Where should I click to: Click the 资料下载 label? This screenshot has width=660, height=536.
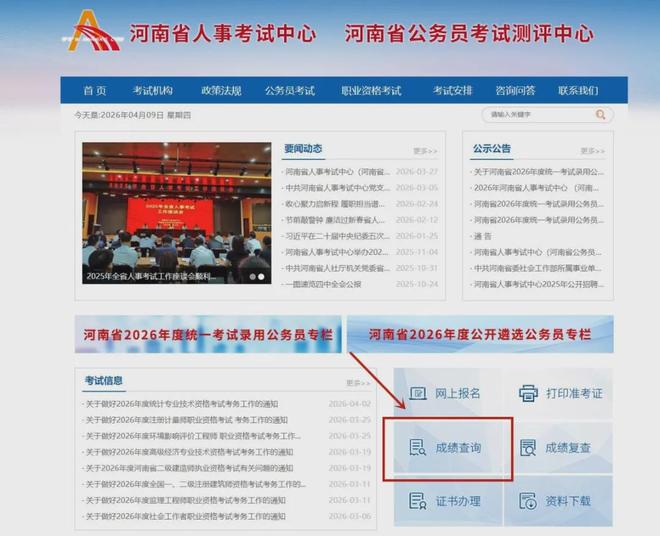568,501
